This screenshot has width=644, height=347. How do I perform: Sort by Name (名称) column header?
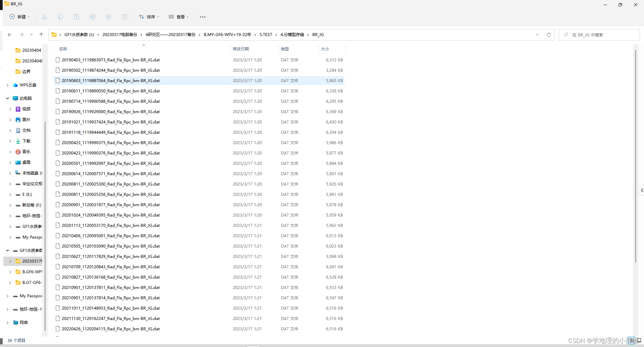63,49
